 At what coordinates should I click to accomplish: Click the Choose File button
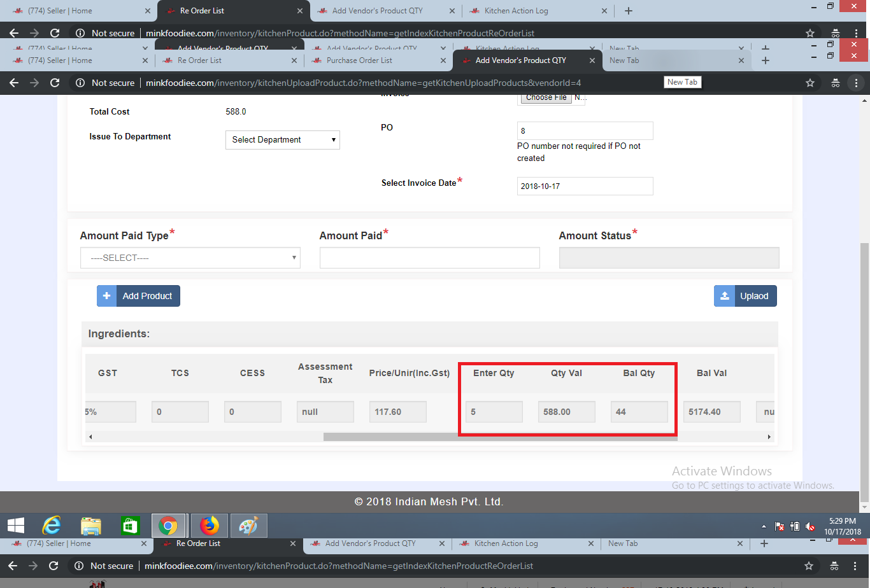(x=546, y=97)
